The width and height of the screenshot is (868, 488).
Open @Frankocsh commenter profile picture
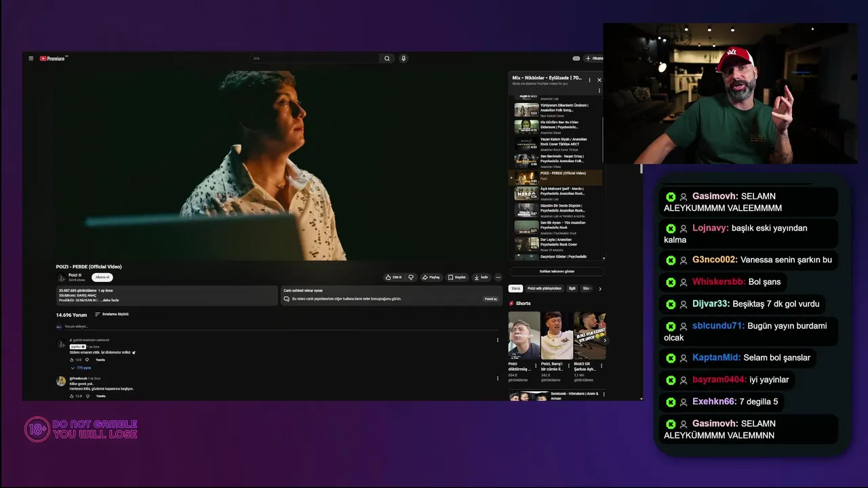tap(61, 381)
